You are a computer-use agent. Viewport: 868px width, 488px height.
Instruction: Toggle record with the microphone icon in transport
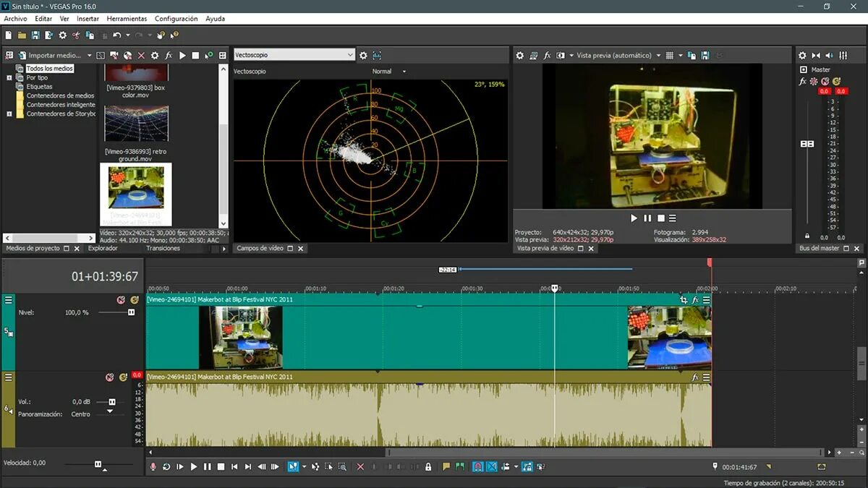[153, 467]
